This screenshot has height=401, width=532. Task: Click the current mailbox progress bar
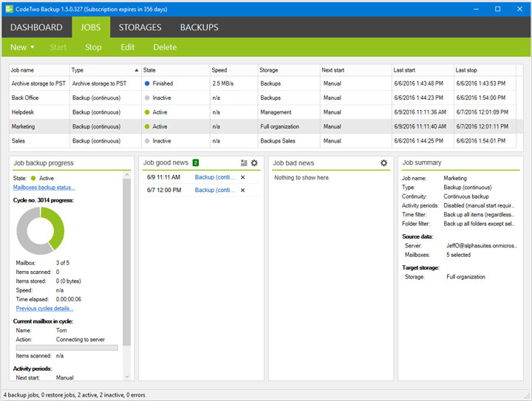pyautogui.click(x=66, y=348)
